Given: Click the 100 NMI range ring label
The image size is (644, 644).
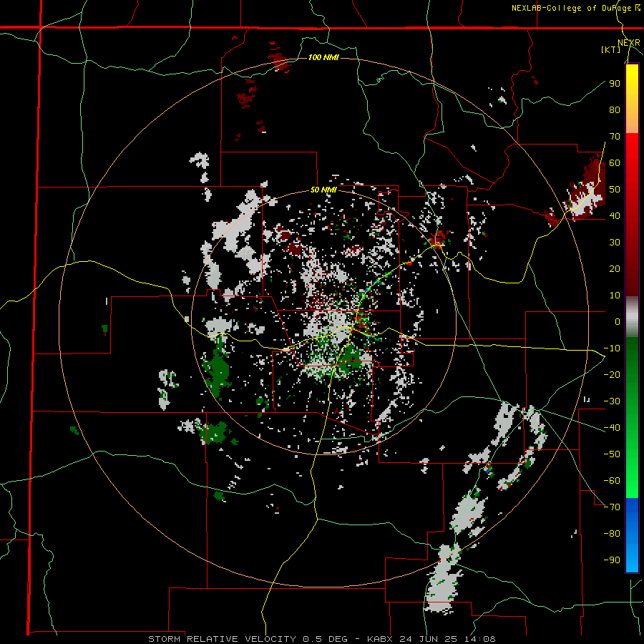Looking at the screenshot, I should click(323, 57).
